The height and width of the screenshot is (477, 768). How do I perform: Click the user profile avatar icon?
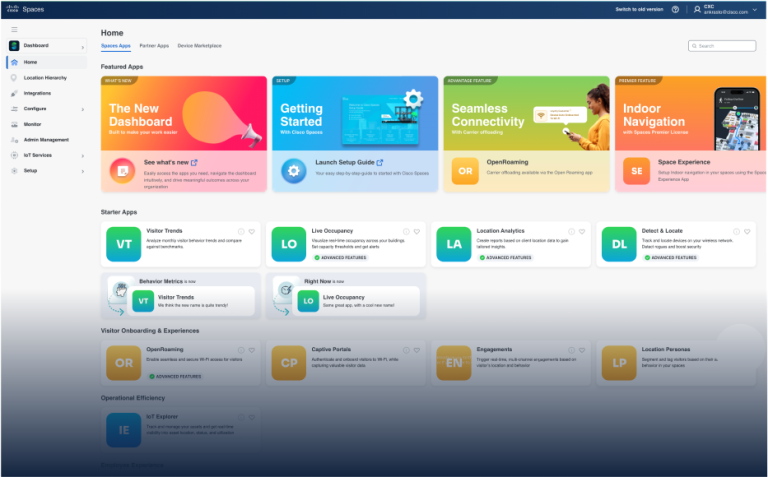tap(697, 9)
